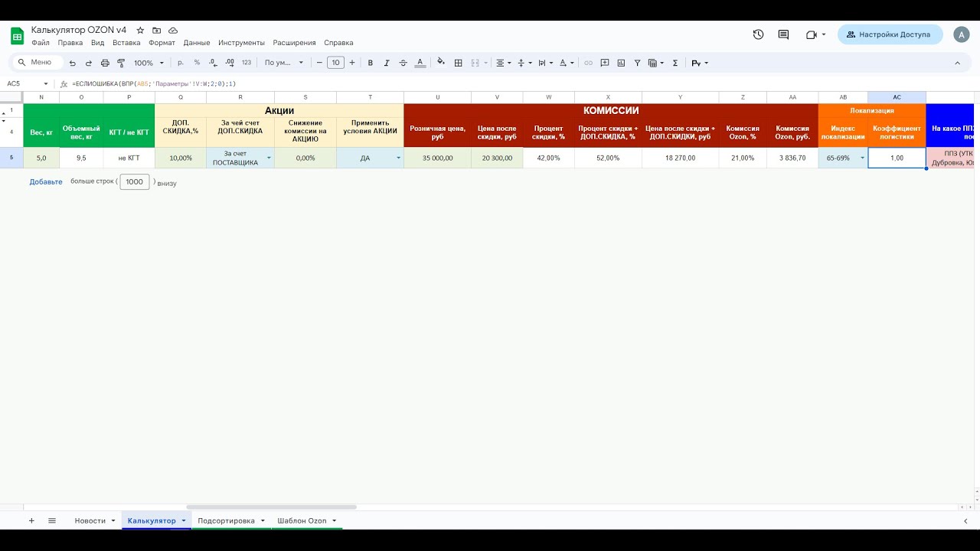The height and width of the screenshot is (551, 980).
Task: Open the all sheets list icon
Action: (x=52, y=520)
